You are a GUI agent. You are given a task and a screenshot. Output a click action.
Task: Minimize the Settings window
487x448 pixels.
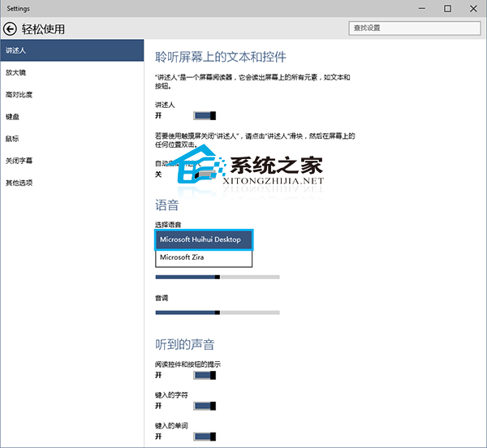(x=422, y=9)
